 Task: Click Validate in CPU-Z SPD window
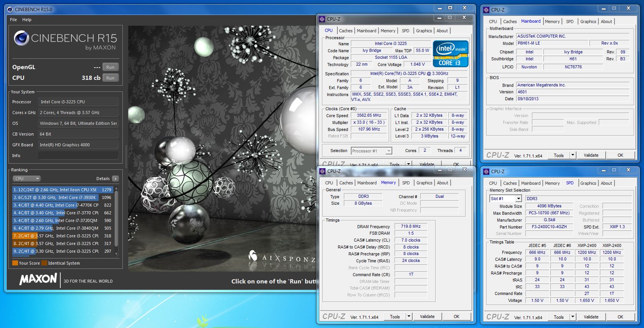pyautogui.click(x=591, y=317)
